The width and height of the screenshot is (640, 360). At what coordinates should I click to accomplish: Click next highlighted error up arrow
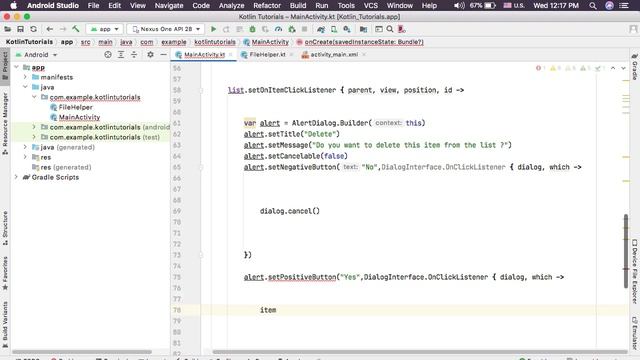coord(613,68)
